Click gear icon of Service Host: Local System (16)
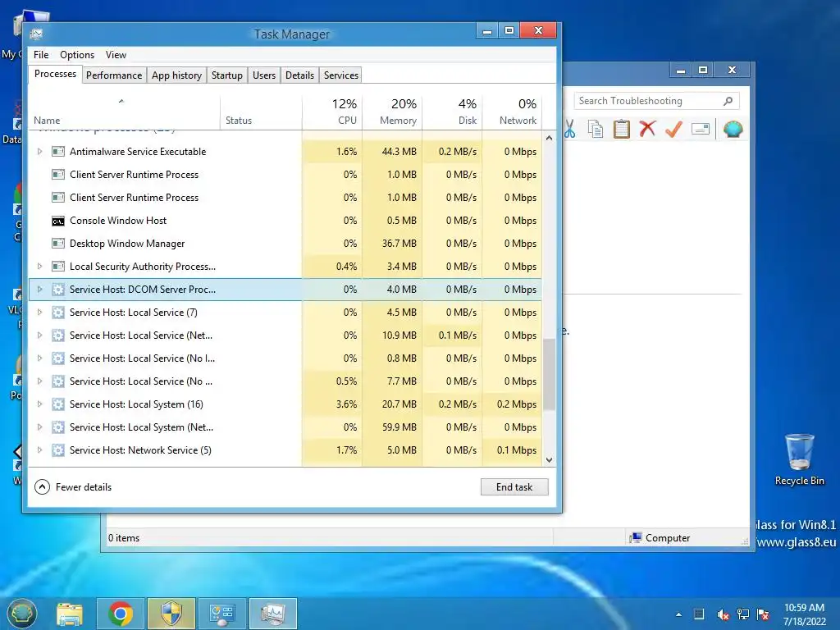 [58, 404]
